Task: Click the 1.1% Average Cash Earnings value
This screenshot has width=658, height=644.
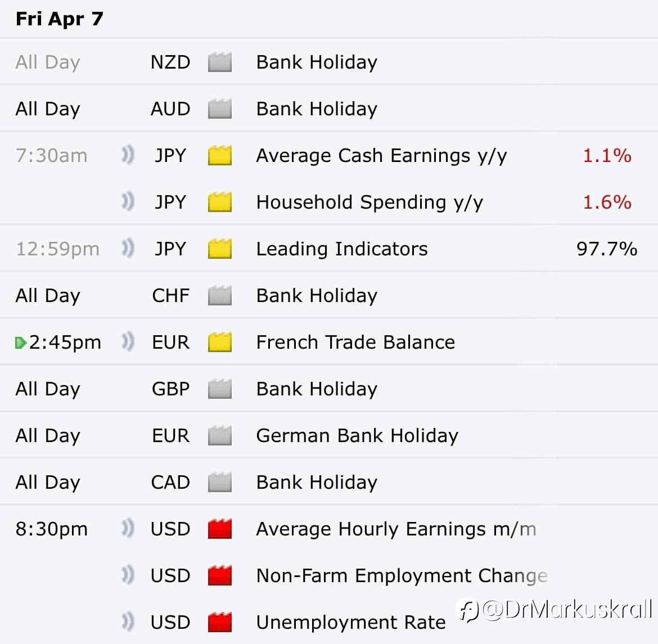Action: [x=607, y=156]
